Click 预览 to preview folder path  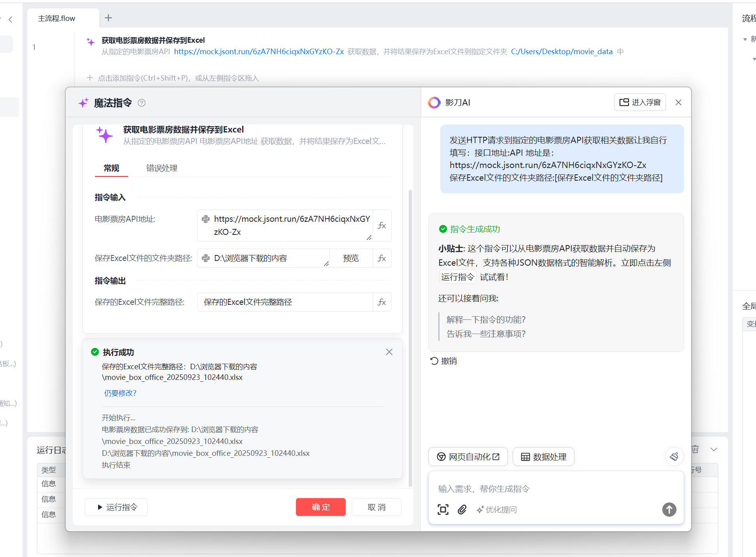(351, 258)
